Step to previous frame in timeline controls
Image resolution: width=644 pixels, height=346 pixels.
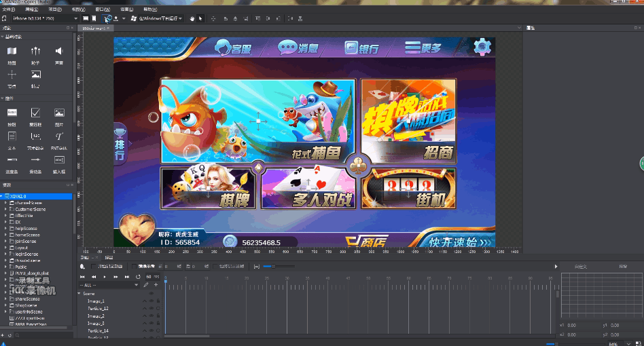tap(94, 277)
